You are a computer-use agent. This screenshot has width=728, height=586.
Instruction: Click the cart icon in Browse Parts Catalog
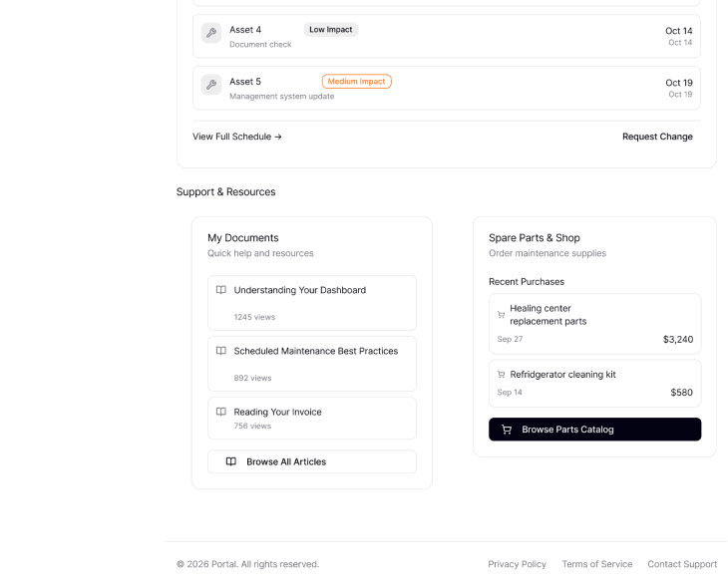(x=507, y=430)
